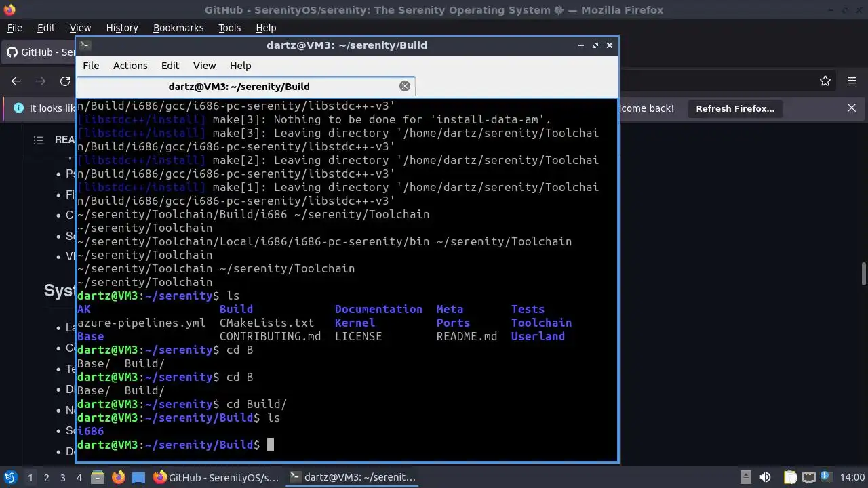Open the network connection tray icon
868x488 pixels.
tap(808, 477)
